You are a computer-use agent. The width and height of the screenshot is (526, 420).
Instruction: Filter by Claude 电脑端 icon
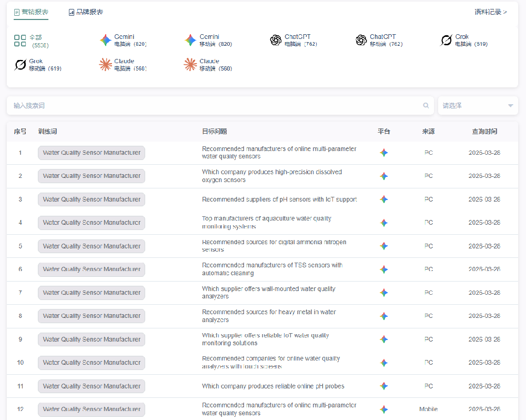pos(106,65)
